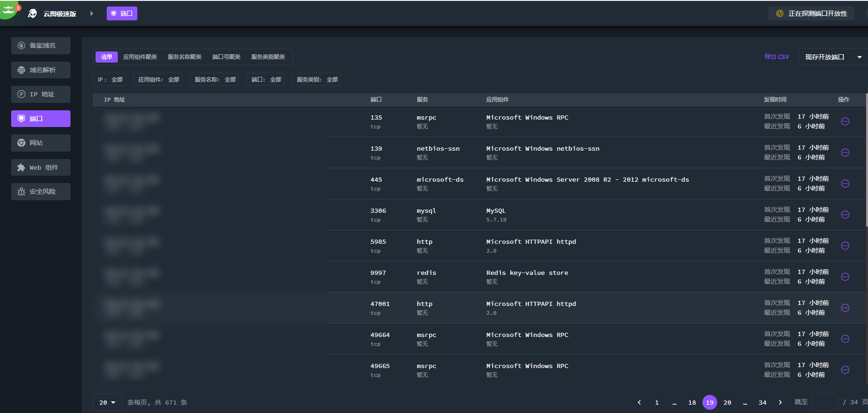Click the 导出 CSV link
This screenshot has height=413, width=868.
(x=776, y=57)
